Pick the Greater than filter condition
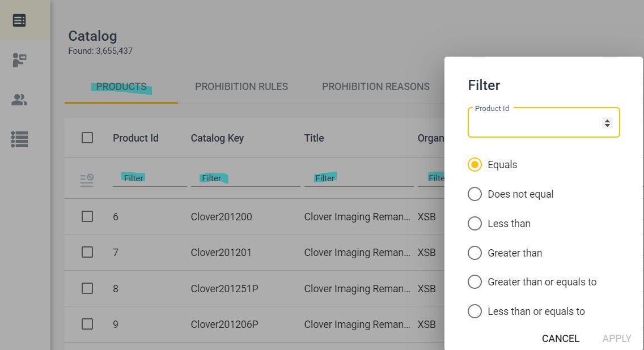Screen dimensions: 644x350 point(474,253)
